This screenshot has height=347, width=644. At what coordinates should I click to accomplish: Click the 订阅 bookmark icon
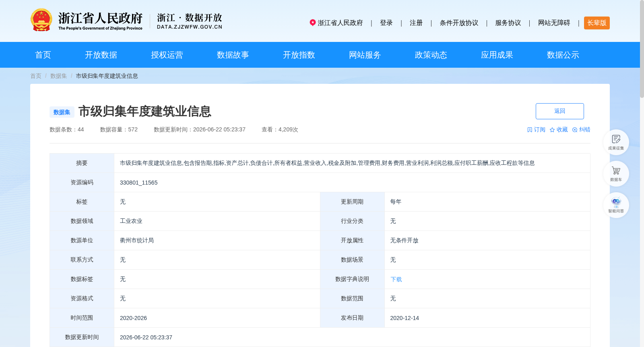coord(530,130)
